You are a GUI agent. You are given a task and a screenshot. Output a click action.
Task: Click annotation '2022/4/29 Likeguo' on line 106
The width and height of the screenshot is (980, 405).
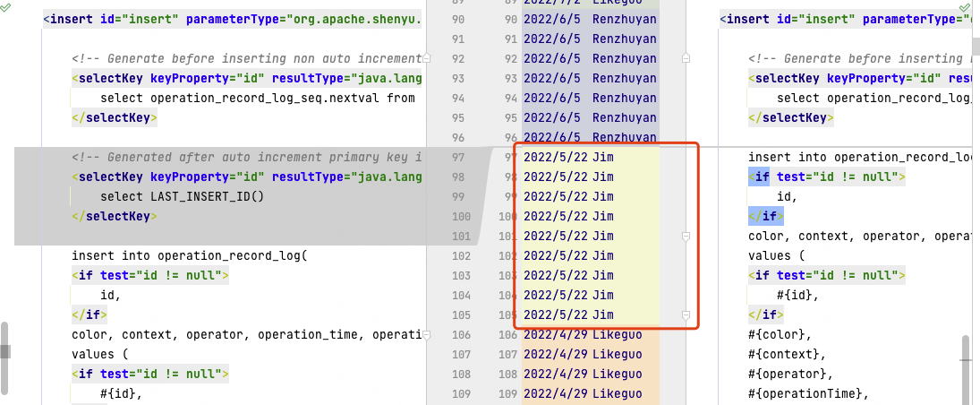(x=584, y=335)
